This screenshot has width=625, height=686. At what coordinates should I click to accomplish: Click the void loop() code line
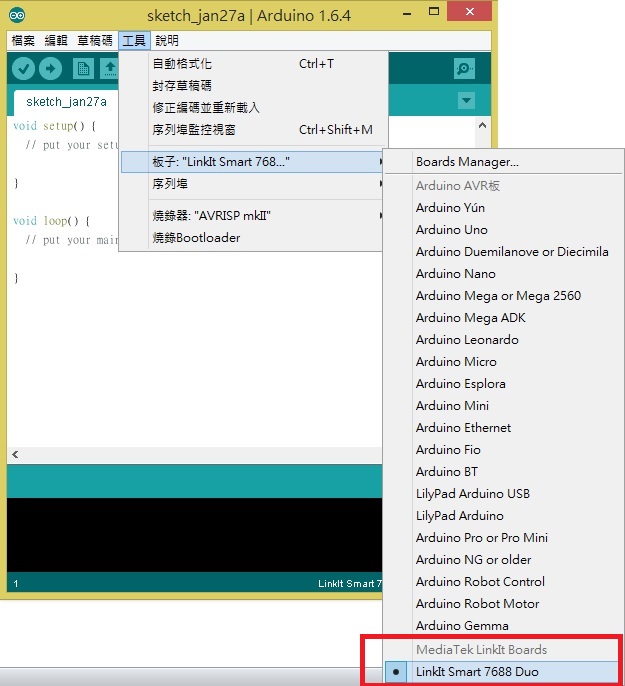click(x=52, y=220)
